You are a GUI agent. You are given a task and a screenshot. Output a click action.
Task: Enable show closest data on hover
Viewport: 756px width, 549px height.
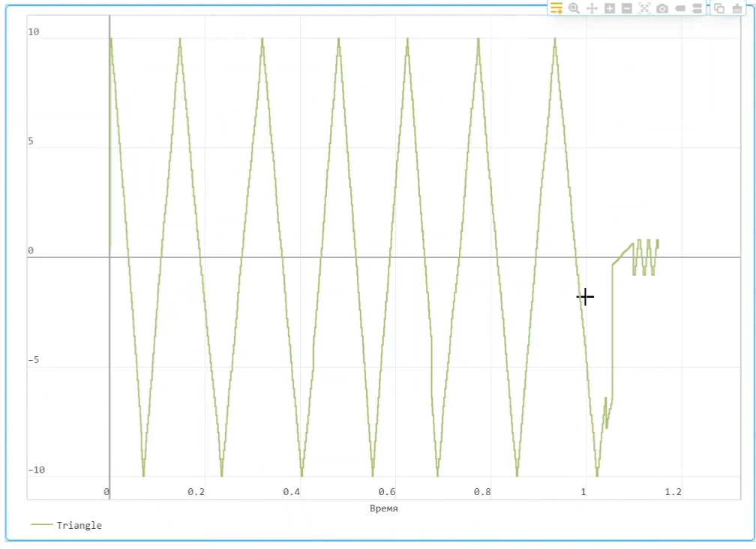(x=680, y=8)
